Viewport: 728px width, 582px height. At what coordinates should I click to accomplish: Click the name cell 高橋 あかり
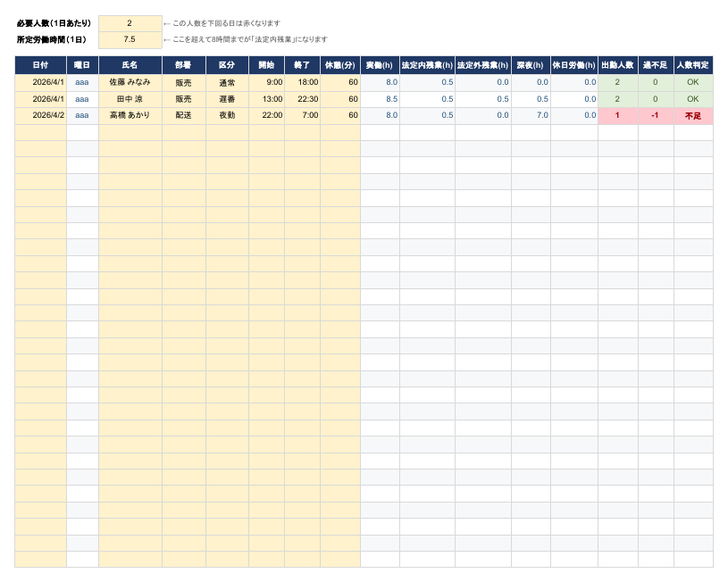(x=130, y=115)
